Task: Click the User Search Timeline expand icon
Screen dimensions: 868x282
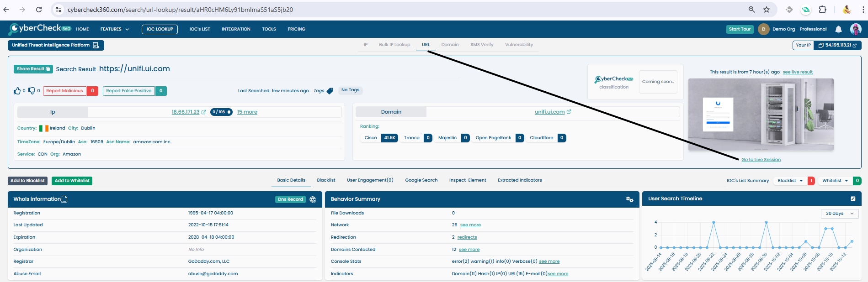Action: (x=853, y=198)
